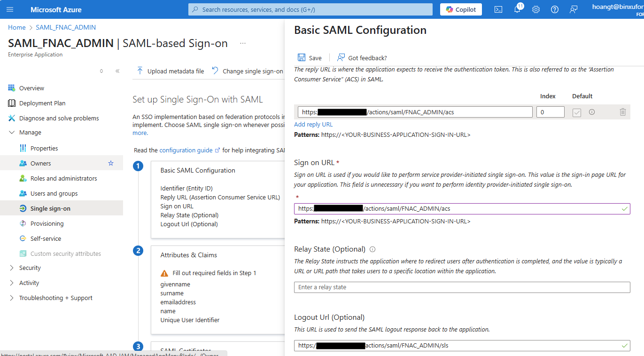Check the Default checkbox for the reply URL
This screenshot has height=356, width=644.
point(576,112)
